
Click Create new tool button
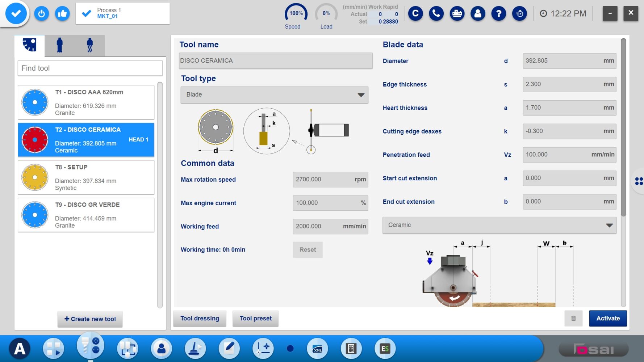tap(90, 319)
